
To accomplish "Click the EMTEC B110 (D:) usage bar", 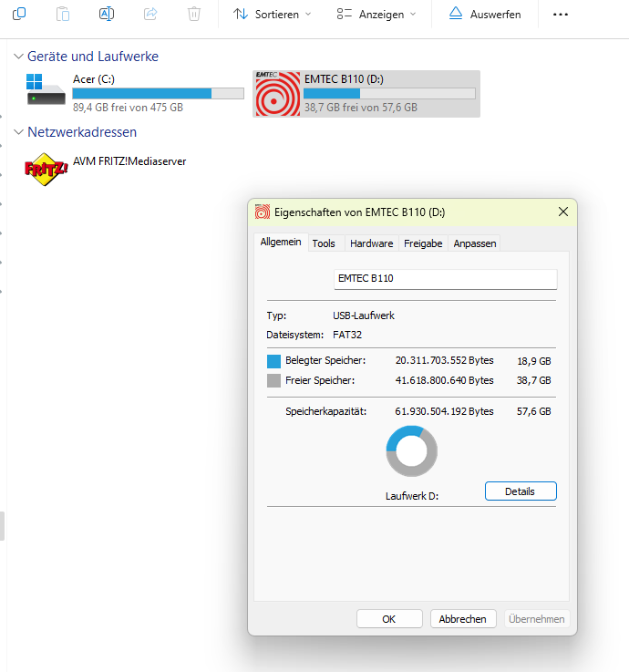I will tap(389, 93).
